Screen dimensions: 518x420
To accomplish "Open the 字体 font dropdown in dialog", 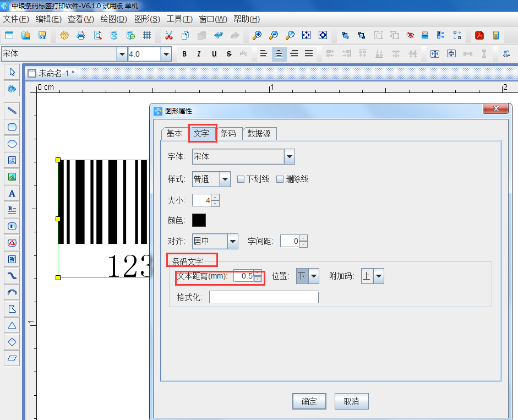I will (x=290, y=157).
